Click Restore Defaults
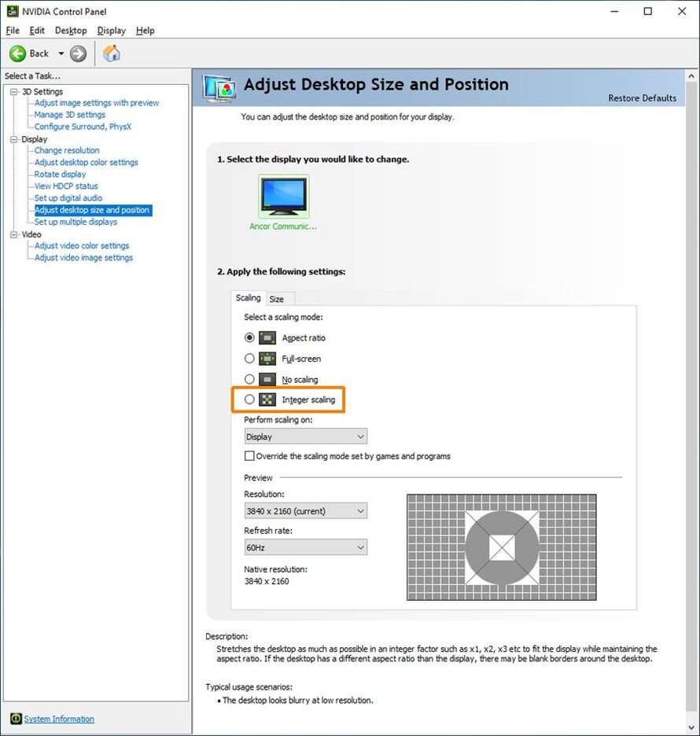700x736 pixels. (x=642, y=98)
